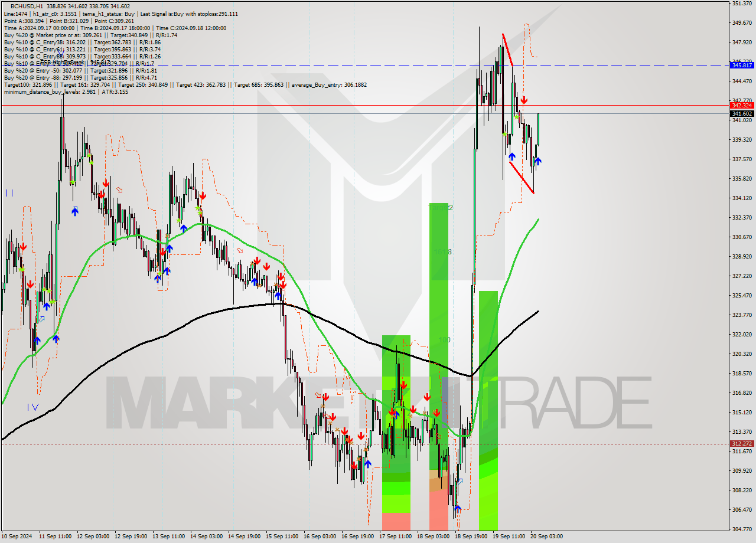Select the 332.370 price axis label
Screen dimensions: 756x543
(742, 218)
